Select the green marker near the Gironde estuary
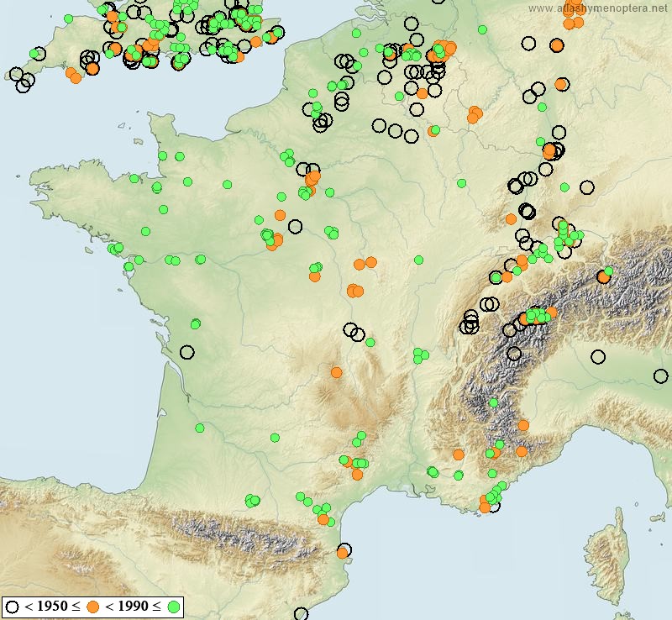Viewport: 672px width, 620px height. tap(200, 428)
